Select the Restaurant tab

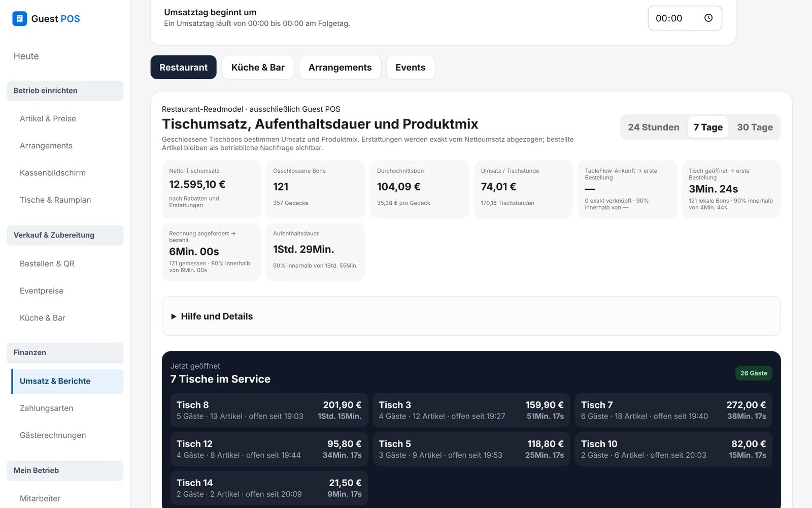(183, 68)
